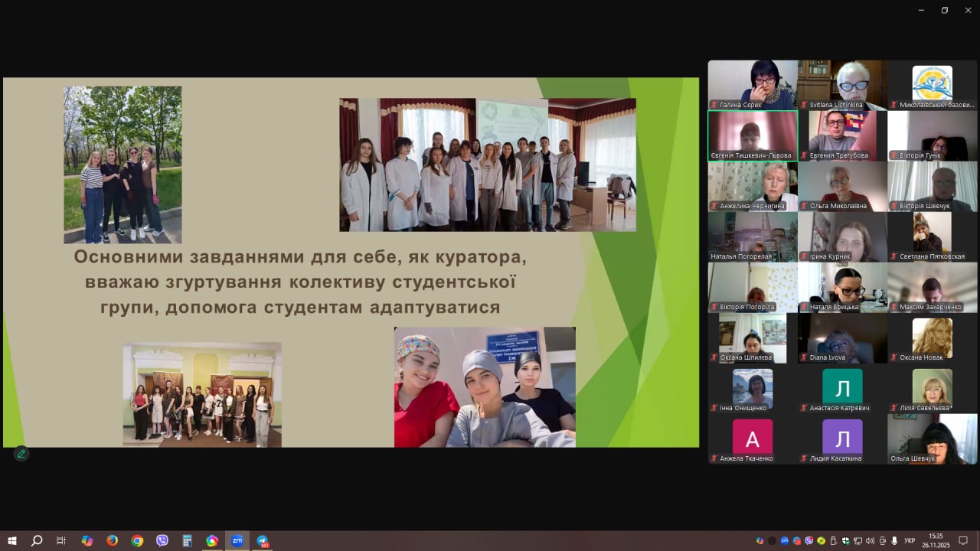Select Галина Серих's video tile
The height and width of the screenshot is (551, 980).
pyautogui.click(x=753, y=85)
